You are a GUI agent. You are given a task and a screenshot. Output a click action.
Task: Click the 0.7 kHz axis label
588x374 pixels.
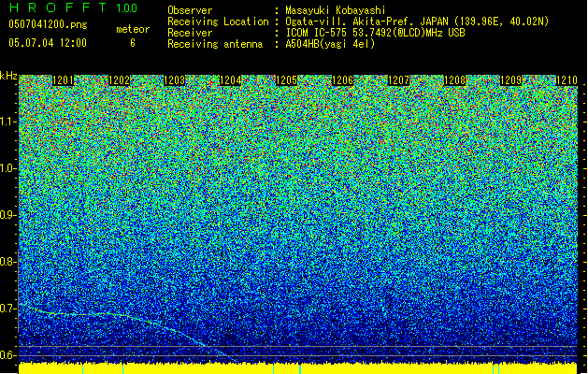coord(7,309)
